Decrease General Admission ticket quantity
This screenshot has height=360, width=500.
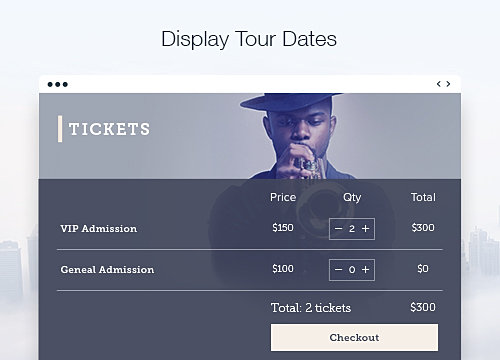pyautogui.click(x=338, y=269)
